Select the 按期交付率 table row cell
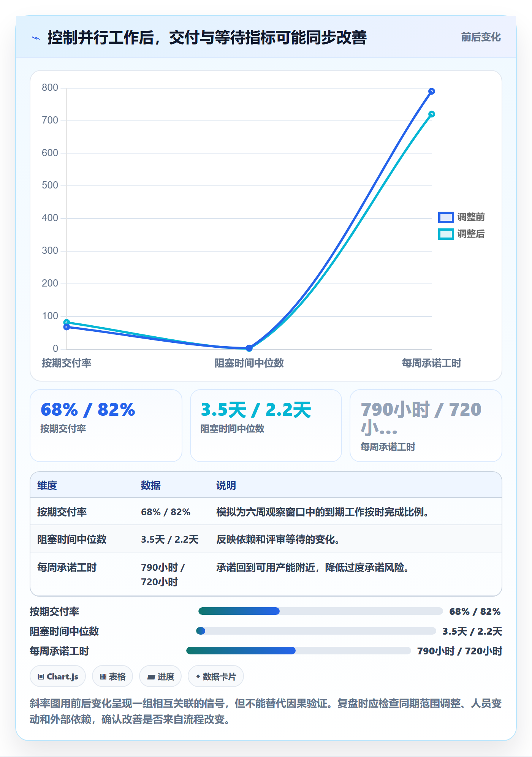The image size is (532, 757). (62, 512)
